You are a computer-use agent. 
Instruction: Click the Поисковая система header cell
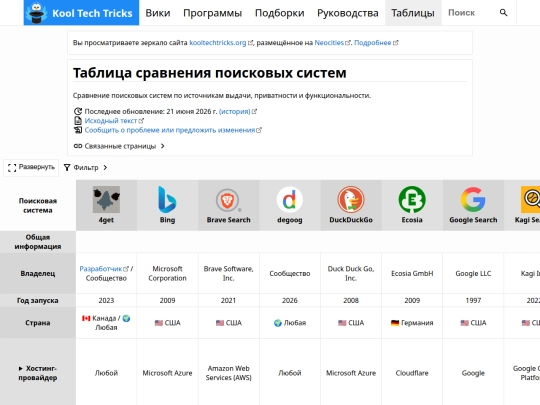(38, 205)
